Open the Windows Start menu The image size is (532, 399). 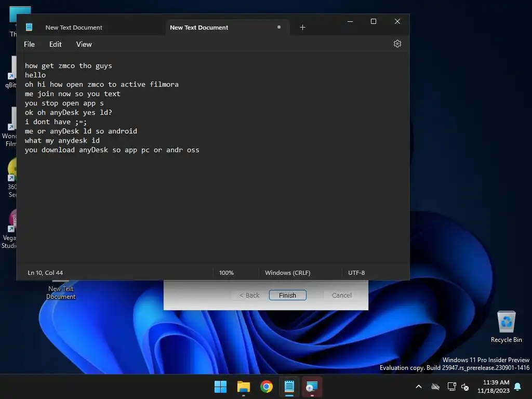(x=220, y=387)
